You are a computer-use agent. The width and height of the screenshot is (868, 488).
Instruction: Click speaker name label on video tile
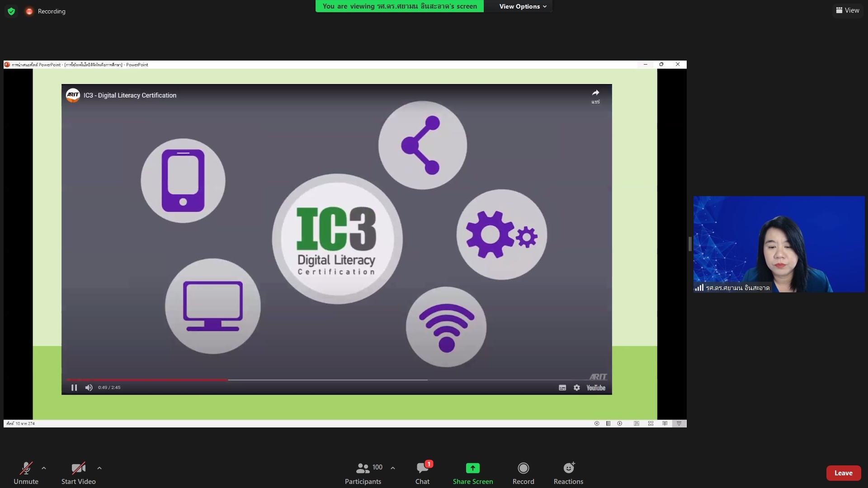(x=737, y=288)
